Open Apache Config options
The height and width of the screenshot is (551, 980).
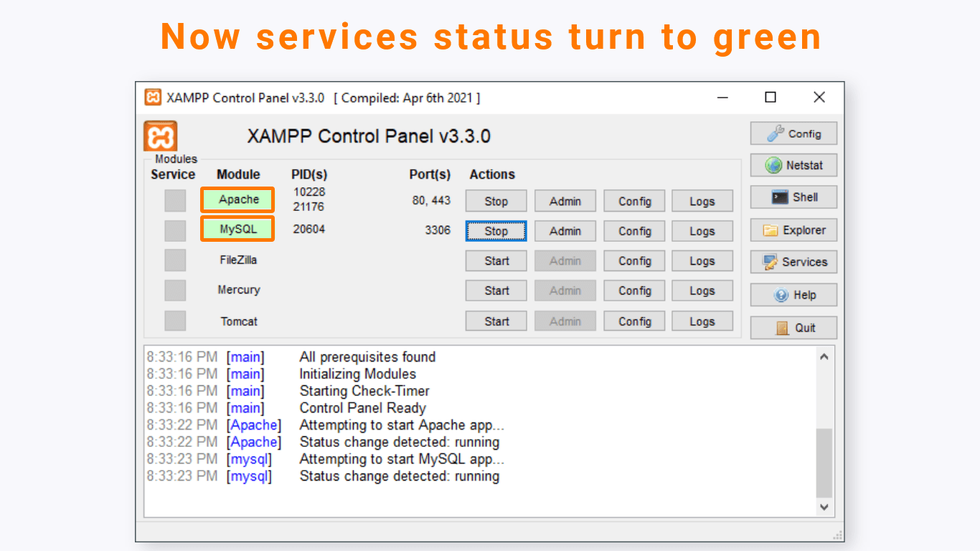634,201
